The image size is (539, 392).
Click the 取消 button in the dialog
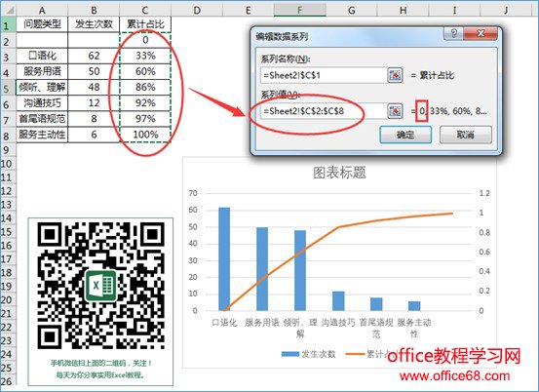(x=466, y=135)
